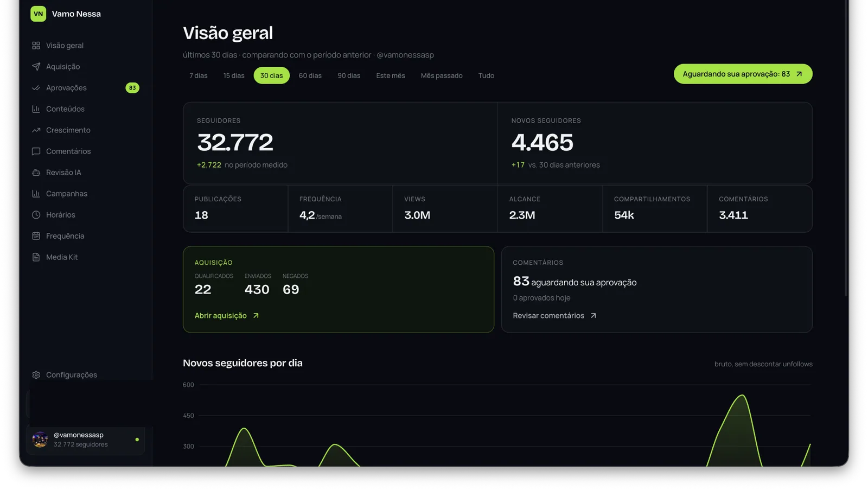Click the Comentários speech bubble icon
Image resolution: width=868 pixels, height=490 pixels.
tap(36, 151)
